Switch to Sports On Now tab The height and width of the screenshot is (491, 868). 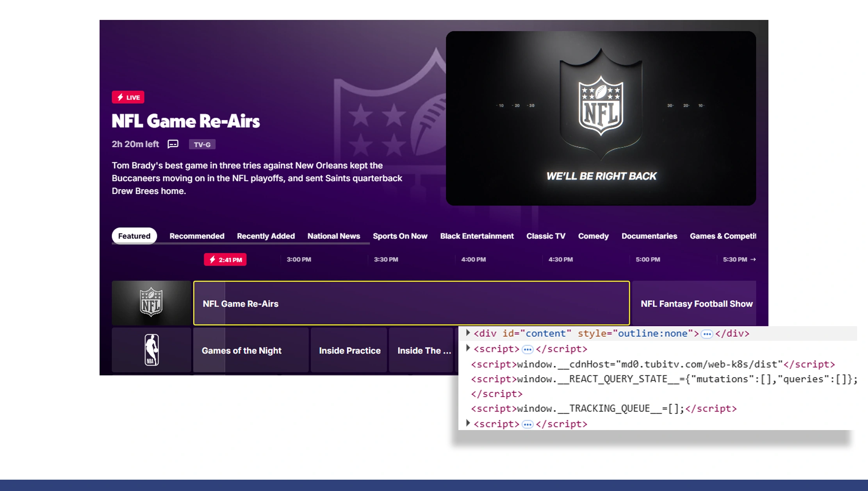pos(400,236)
